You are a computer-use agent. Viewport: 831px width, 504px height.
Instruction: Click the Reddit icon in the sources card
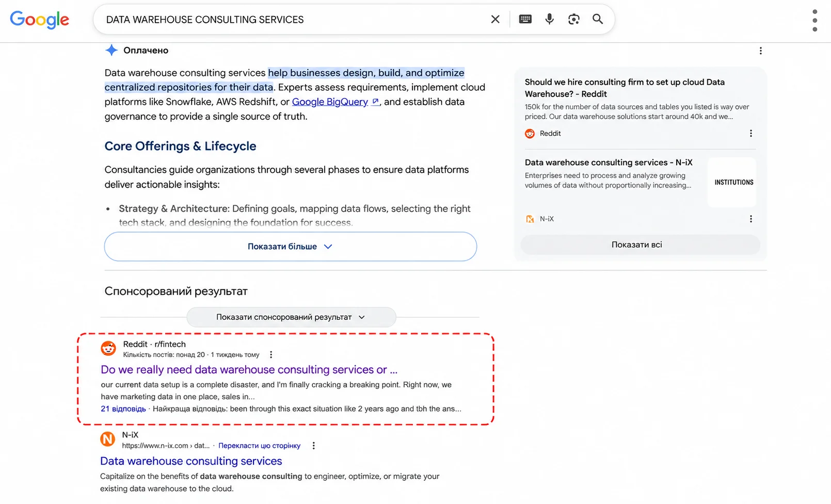pos(530,134)
